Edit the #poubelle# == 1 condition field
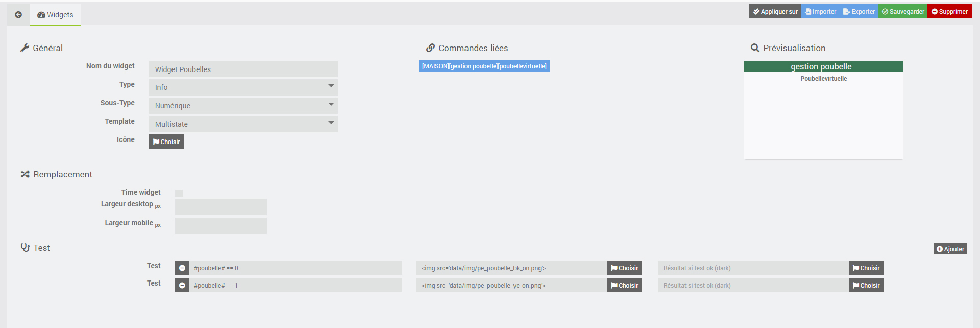The width and height of the screenshot is (980, 328). (x=296, y=285)
